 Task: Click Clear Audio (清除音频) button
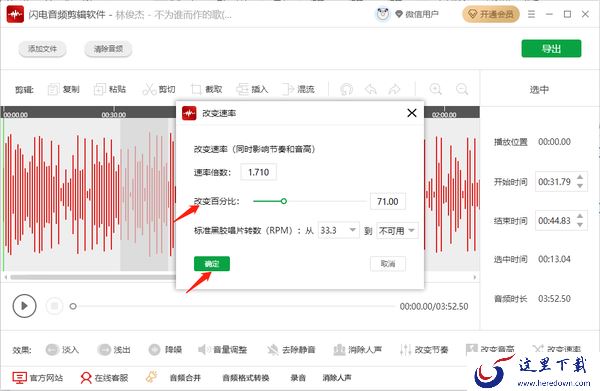coord(108,49)
